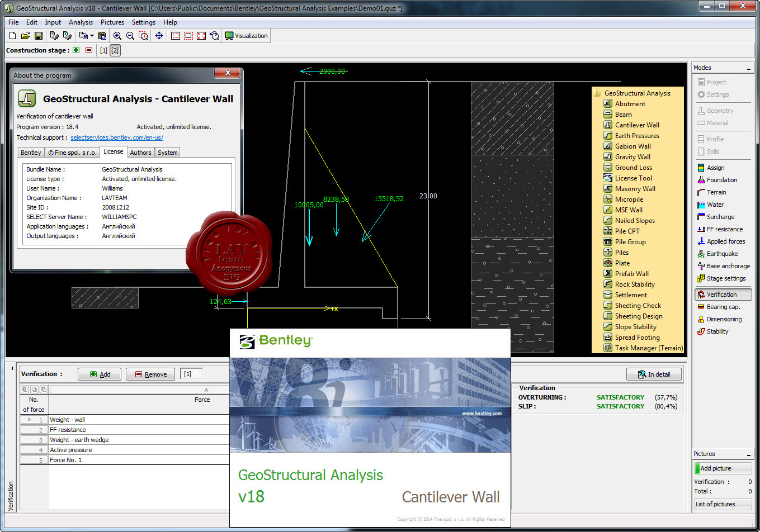Screen dimensions: 760x532
Task: Select Assign mode in Modes panel
Action: (715, 168)
